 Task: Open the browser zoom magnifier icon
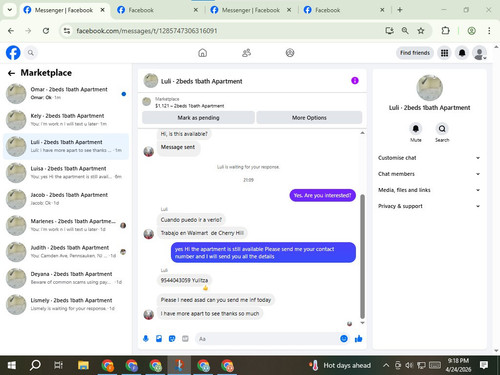(405, 31)
